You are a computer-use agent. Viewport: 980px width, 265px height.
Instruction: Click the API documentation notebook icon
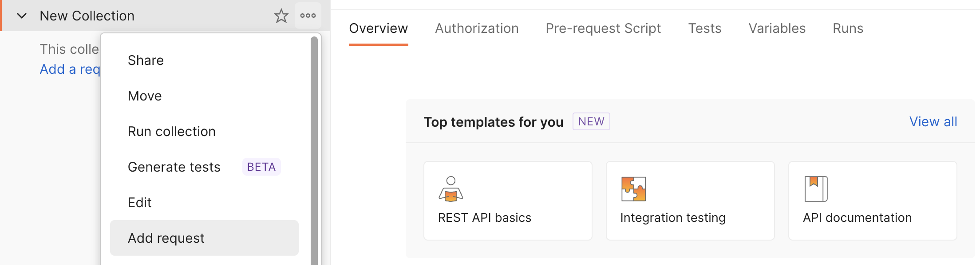tap(816, 189)
